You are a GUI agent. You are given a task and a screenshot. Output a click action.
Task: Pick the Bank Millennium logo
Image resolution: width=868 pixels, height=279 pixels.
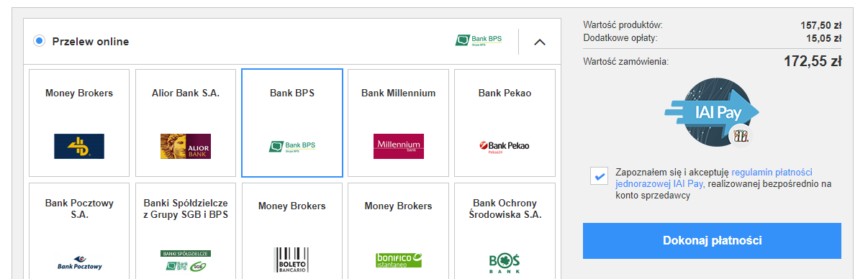[x=399, y=146]
